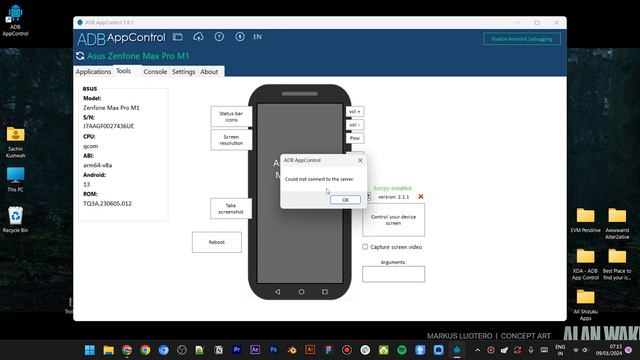Viewport: 640px width, 360px height.
Task: Open the Console tab
Action: tap(155, 71)
